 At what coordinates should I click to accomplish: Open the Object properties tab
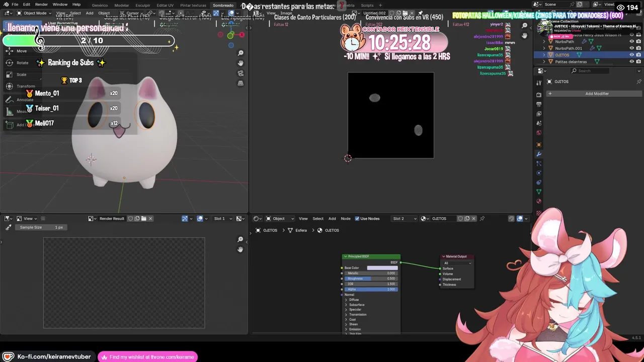click(x=539, y=145)
